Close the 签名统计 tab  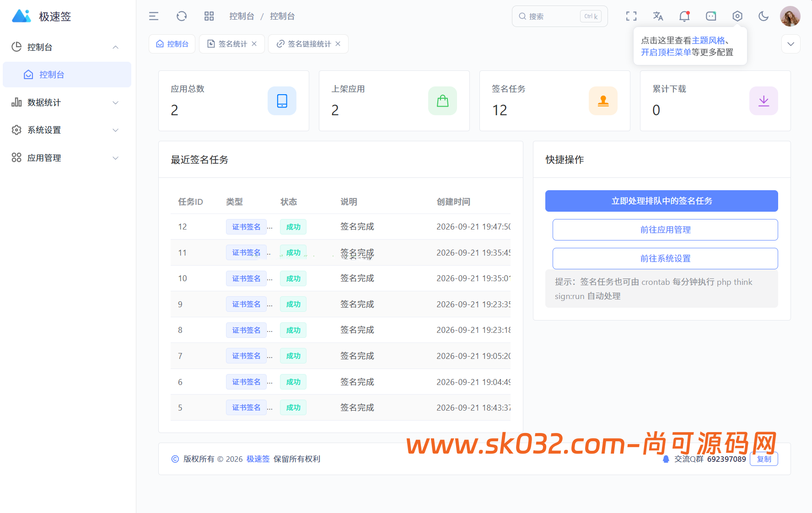click(x=254, y=44)
